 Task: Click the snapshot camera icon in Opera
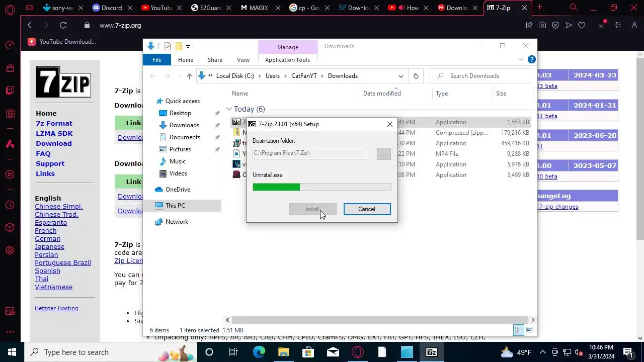542,25
